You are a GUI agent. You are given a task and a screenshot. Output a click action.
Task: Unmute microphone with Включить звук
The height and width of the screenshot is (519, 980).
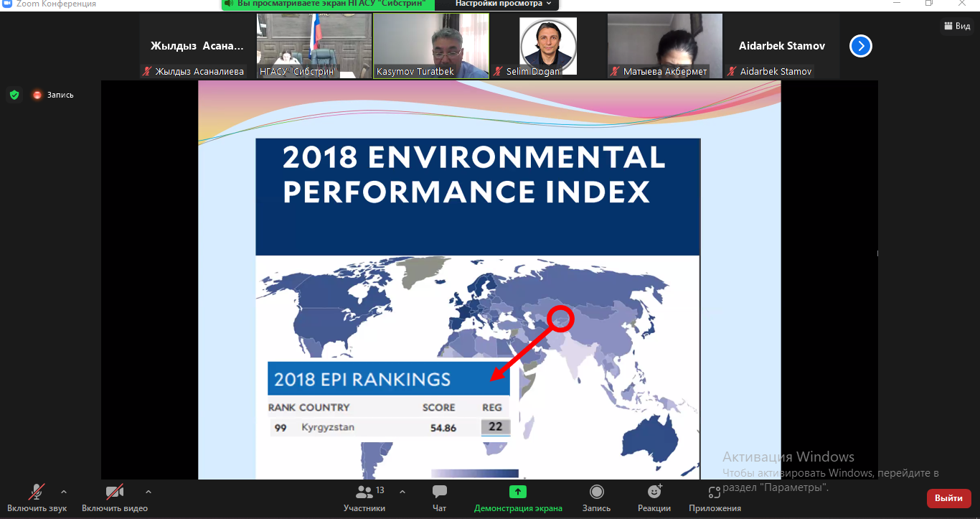coord(37,498)
